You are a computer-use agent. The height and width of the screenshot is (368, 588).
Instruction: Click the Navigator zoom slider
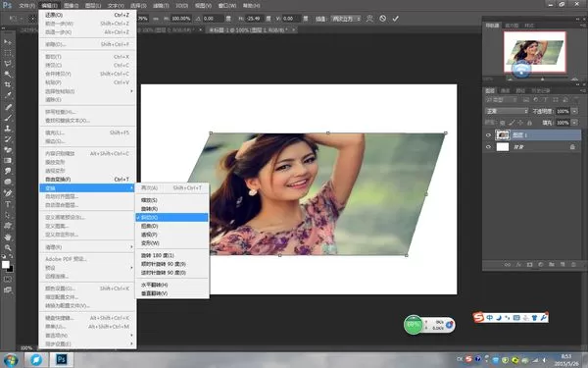tap(542, 79)
